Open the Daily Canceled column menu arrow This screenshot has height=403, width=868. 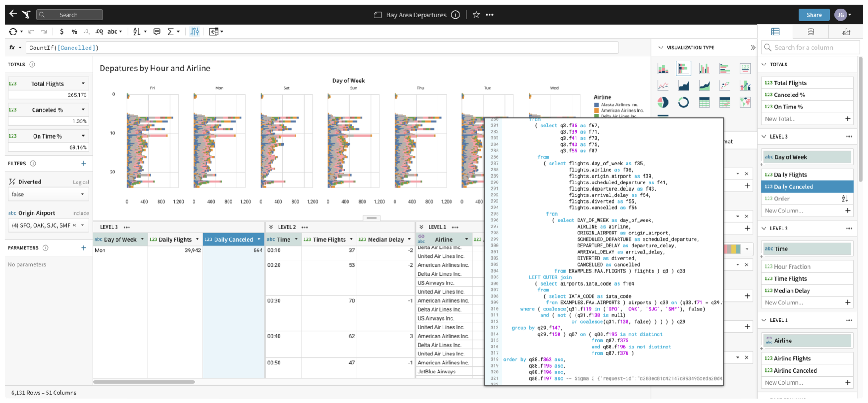point(259,239)
